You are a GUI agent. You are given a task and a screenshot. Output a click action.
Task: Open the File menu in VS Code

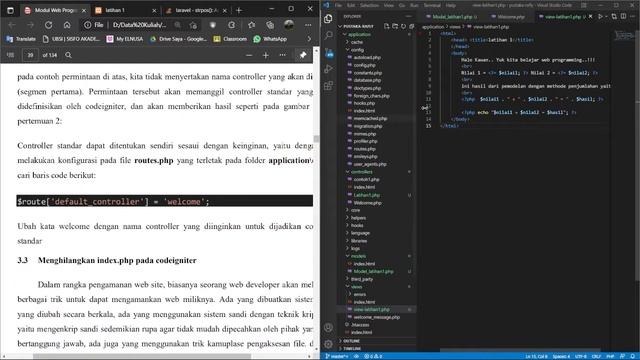coord(338,5)
